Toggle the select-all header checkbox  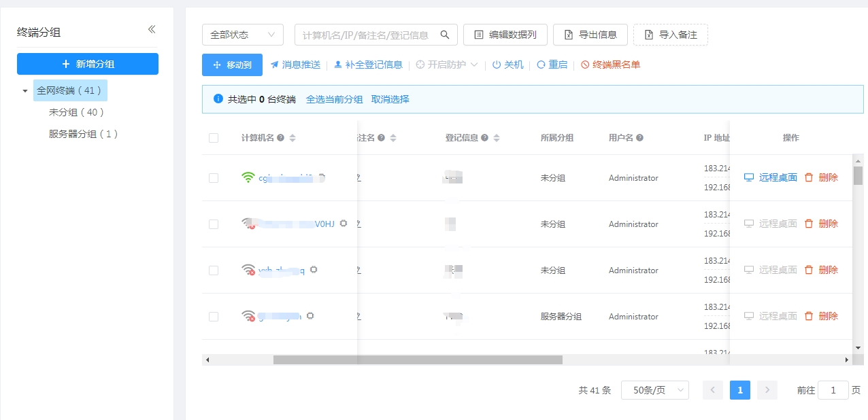(214, 138)
